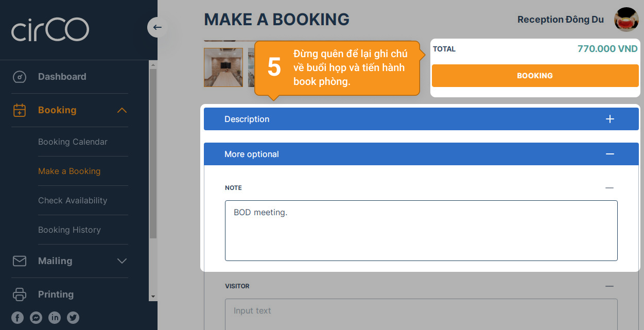Open the LinkedIn social icon
This screenshot has height=330, width=644.
55,318
